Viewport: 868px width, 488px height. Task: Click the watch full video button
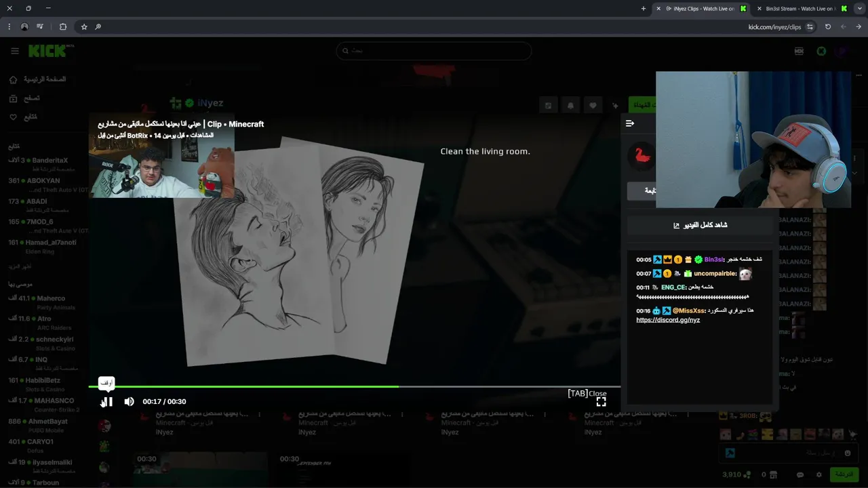[x=700, y=225]
